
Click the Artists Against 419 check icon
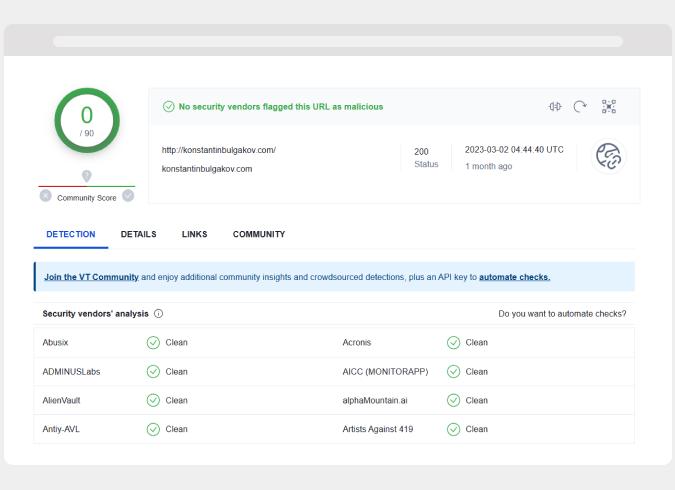(x=453, y=429)
